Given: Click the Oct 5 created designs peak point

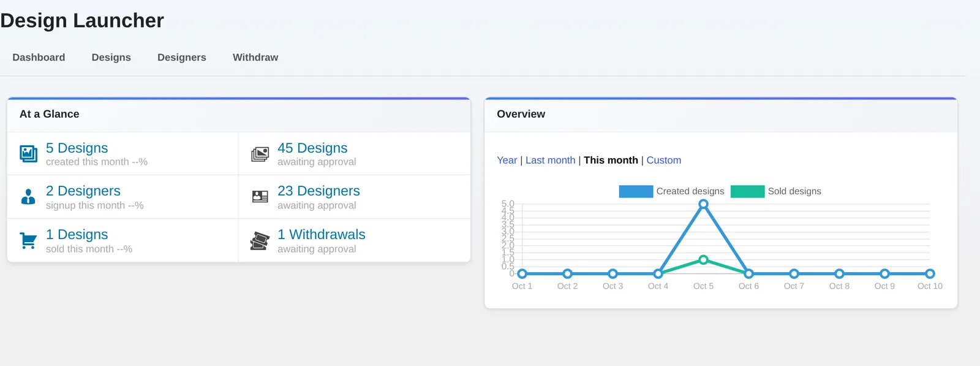Looking at the screenshot, I should click(703, 204).
